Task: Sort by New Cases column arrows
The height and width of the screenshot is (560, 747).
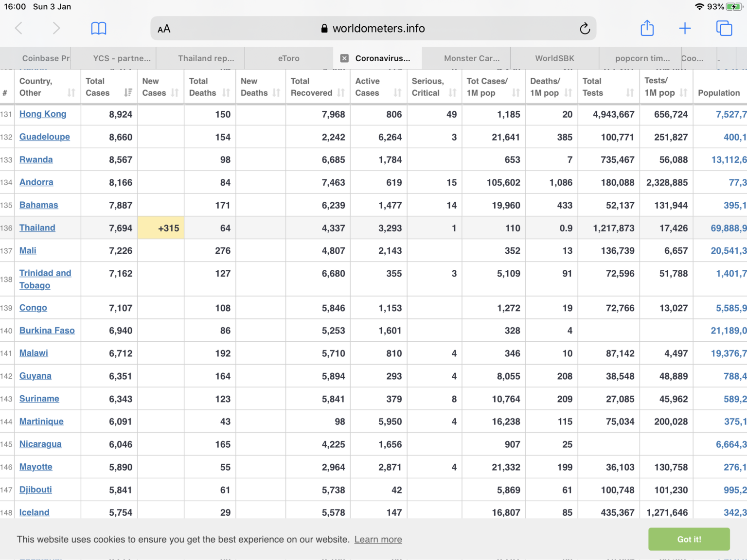Action: [x=175, y=93]
